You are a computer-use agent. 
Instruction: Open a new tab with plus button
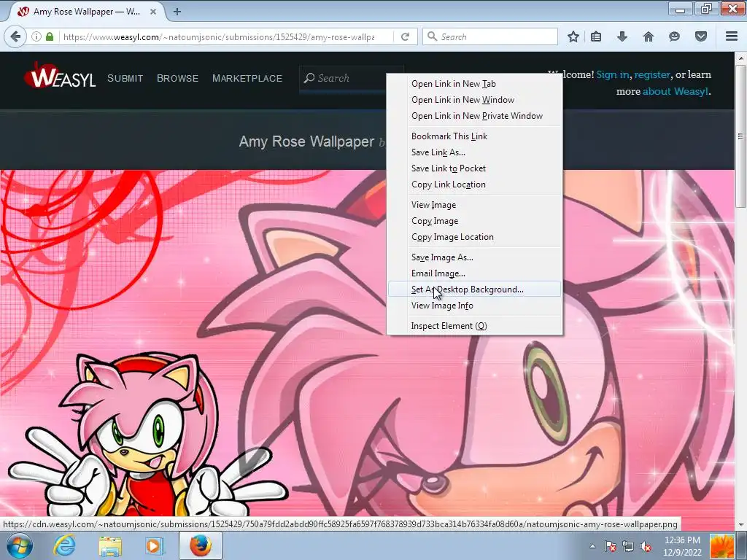pyautogui.click(x=177, y=12)
